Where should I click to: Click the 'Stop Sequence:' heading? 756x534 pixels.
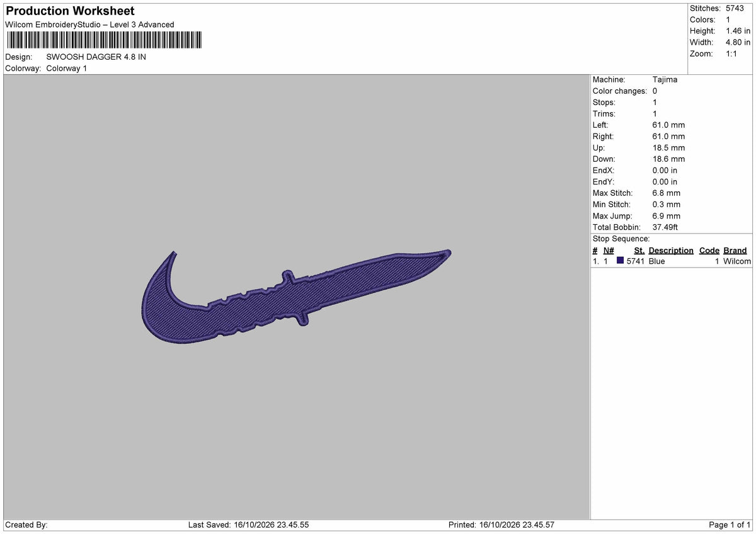pos(621,239)
